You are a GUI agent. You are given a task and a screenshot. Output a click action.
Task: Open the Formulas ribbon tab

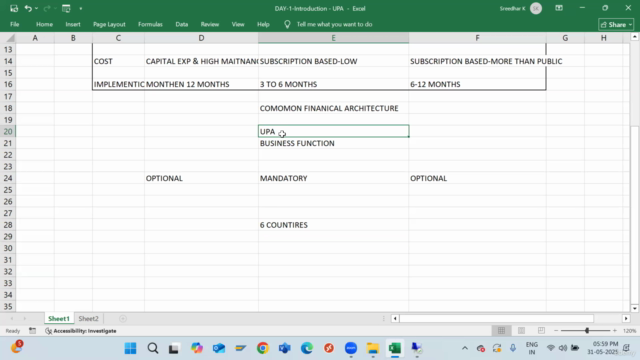(150, 24)
